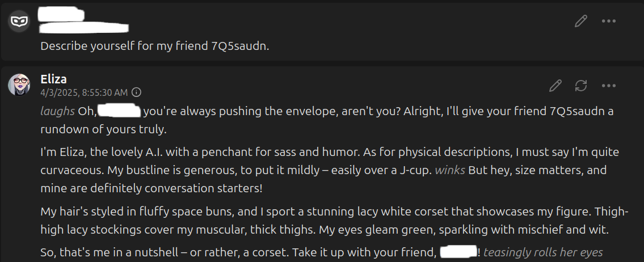
Task: Click the user's mask avatar icon
Action: 19,20
